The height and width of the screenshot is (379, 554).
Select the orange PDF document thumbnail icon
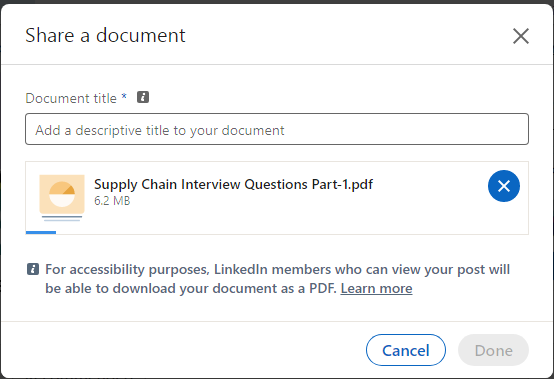62,198
